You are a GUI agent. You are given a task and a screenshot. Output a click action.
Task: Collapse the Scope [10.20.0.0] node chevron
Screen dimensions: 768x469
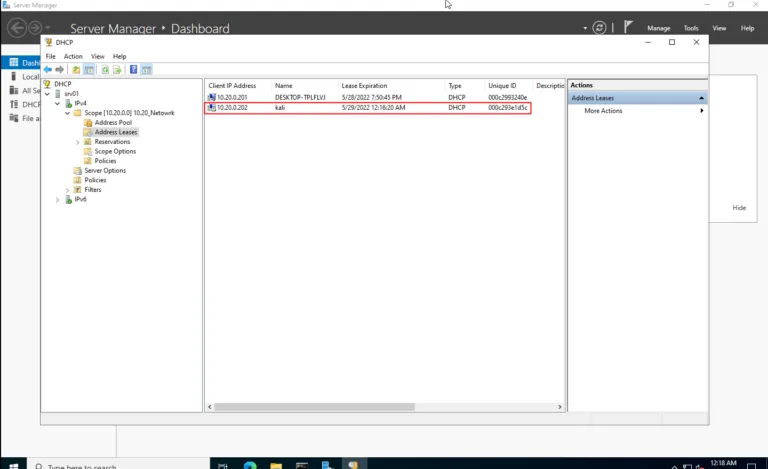pyautogui.click(x=68, y=113)
